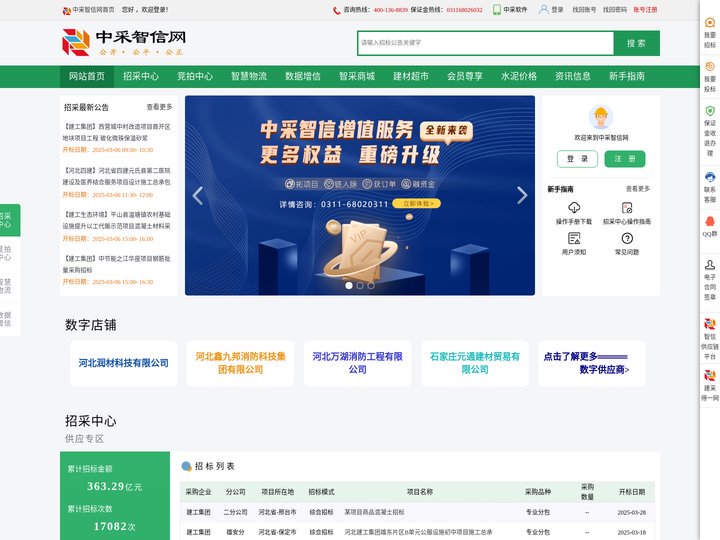Viewport: 720px width, 540px height.
Task: Open the 新手指南 nav tab
Action: pyautogui.click(x=627, y=76)
